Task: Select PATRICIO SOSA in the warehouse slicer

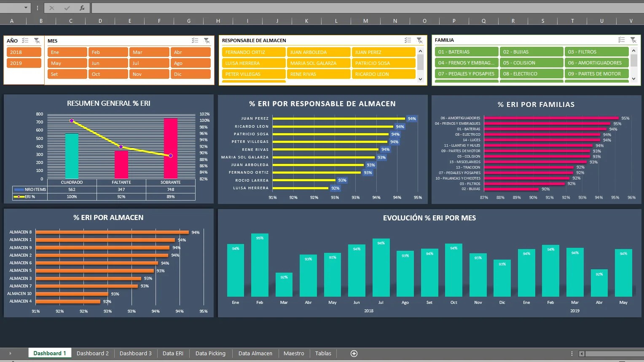Action: pyautogui.click(x=383, y=63)
